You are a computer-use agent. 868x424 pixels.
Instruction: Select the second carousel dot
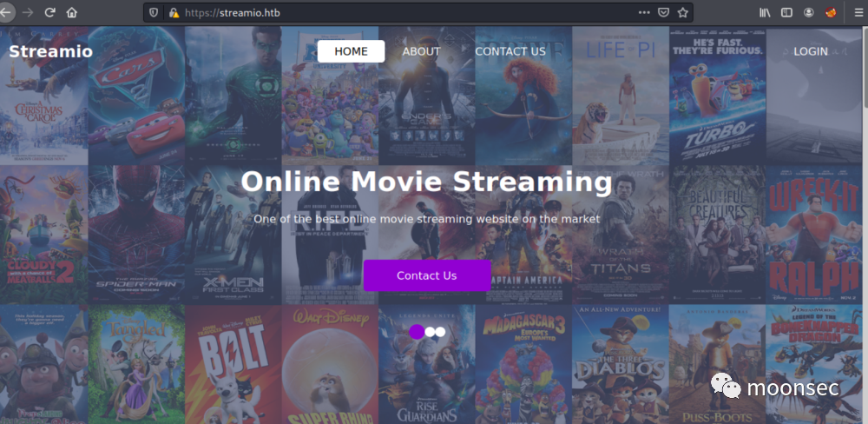point(430,331)
